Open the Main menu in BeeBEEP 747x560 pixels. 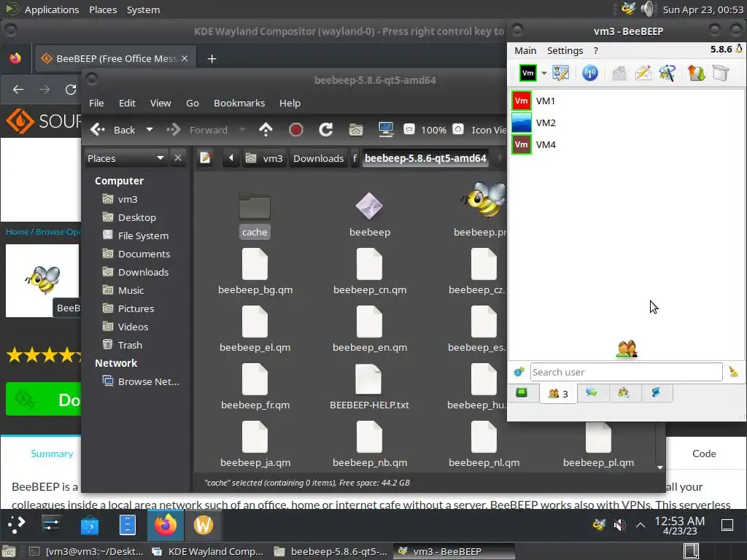tap(525, 50)
